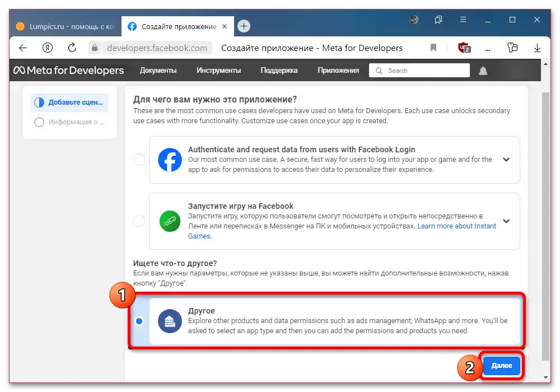Select the Facebook Login radio button
The image size is (560, 392).
click(139, 159)
